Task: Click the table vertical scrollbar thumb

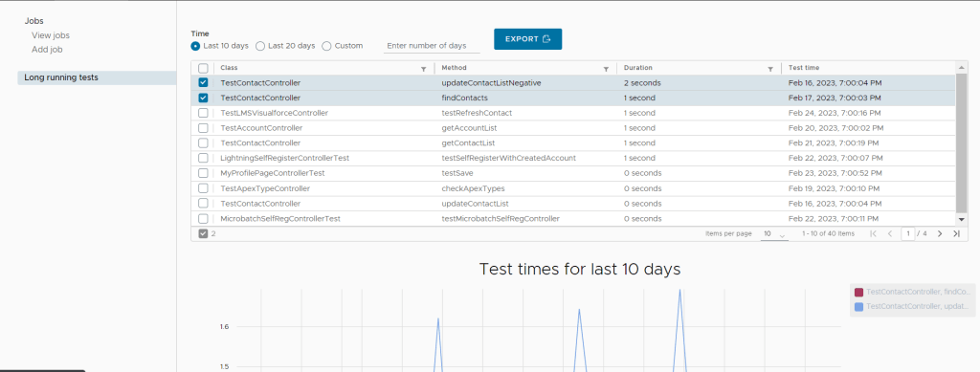Action: (x=961, y=142)
